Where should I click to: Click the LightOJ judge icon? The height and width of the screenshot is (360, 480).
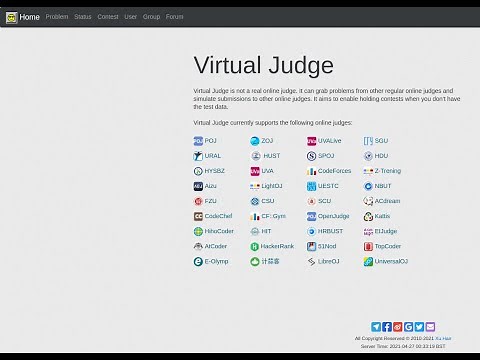pos(255,186)
